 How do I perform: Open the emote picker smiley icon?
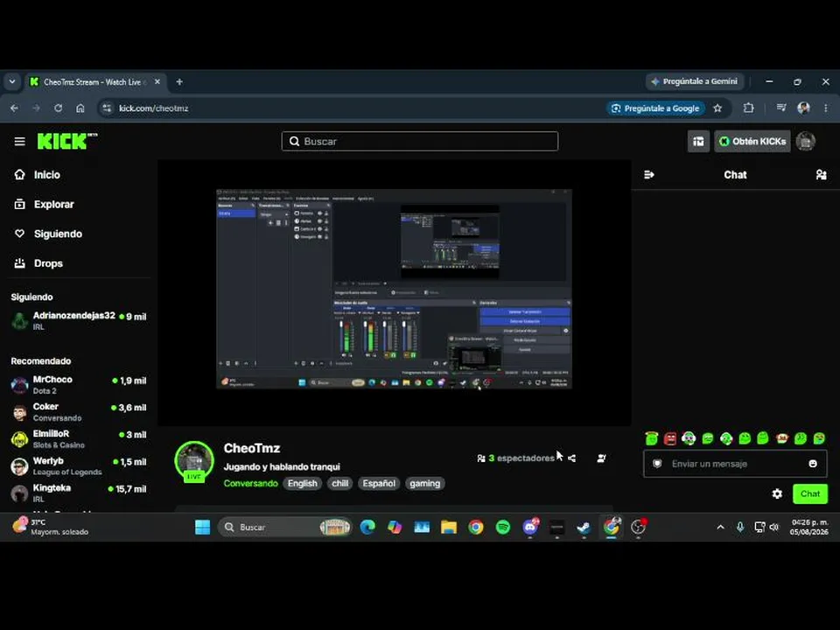[813, 464]
